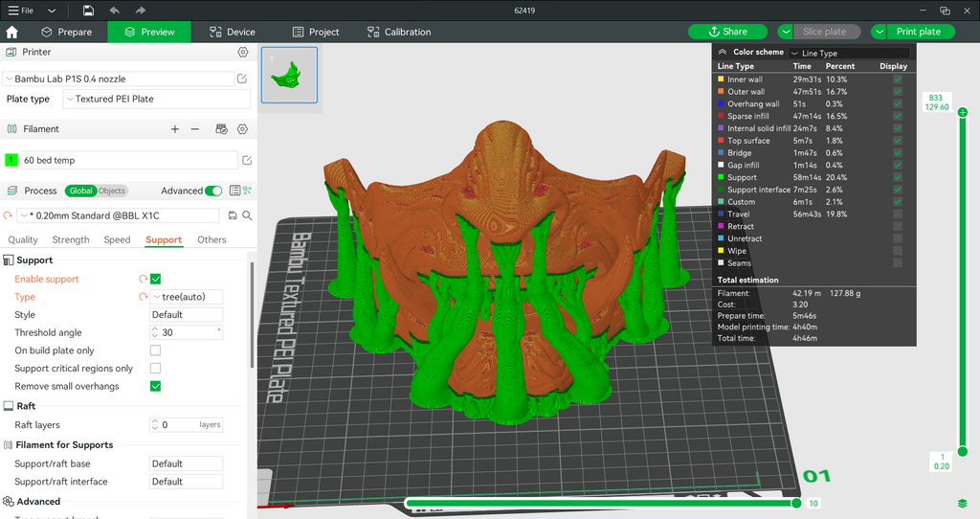Image resolution: width=980 pixels, height=519 pixels.
Task: Click the Home icon
Action: (11, 32)
